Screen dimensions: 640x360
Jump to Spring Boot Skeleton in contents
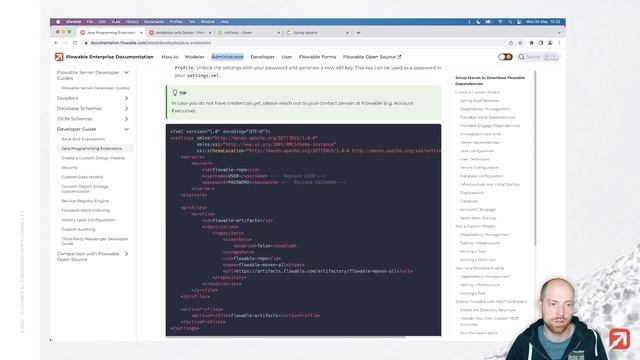click(480, 100)
